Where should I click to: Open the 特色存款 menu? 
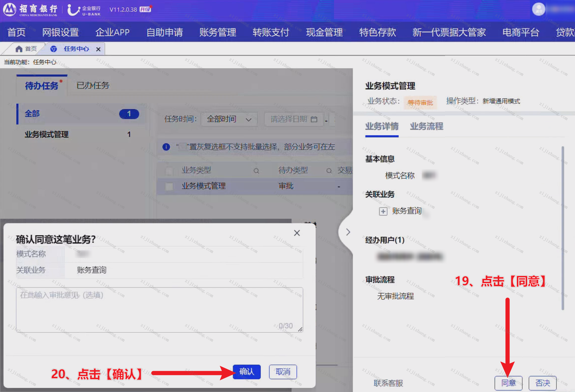pyautogui.click(x=378, y=32)
